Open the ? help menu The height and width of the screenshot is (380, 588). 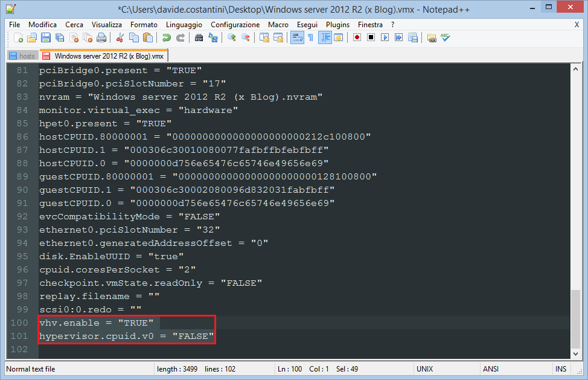tap(392, 25)
